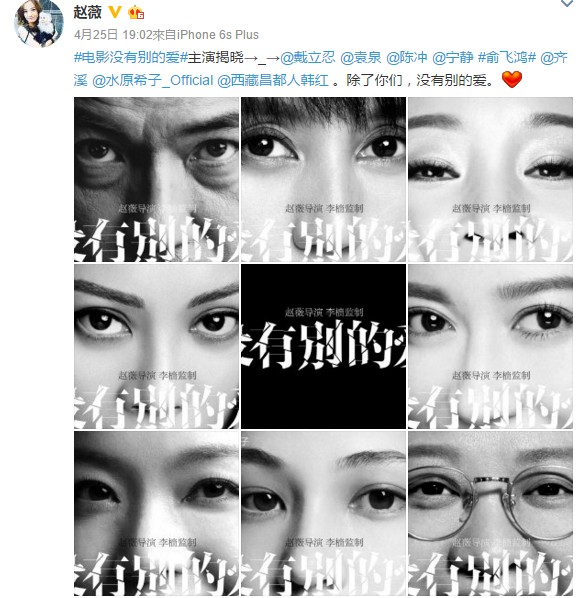Click the orange crown membership badge
Screen dimensions: 581x598
pyautogui.click(x=136, y=13)
